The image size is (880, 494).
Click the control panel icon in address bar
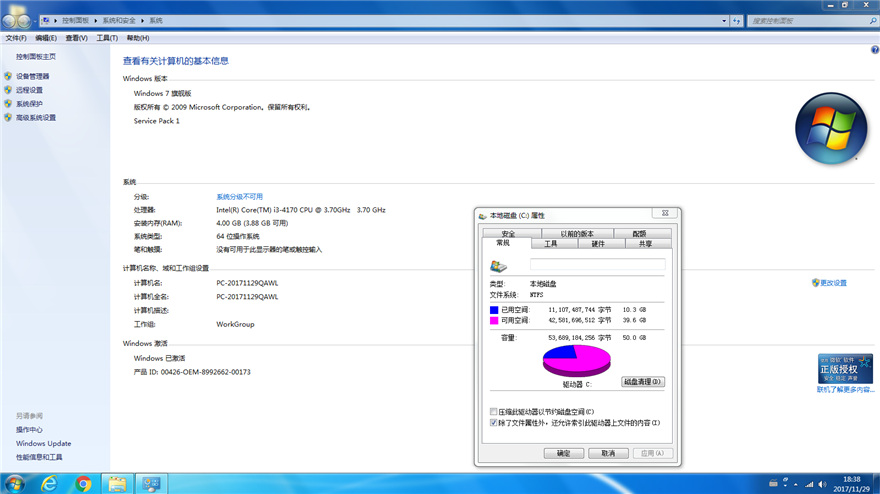click(x=46, y=21)
